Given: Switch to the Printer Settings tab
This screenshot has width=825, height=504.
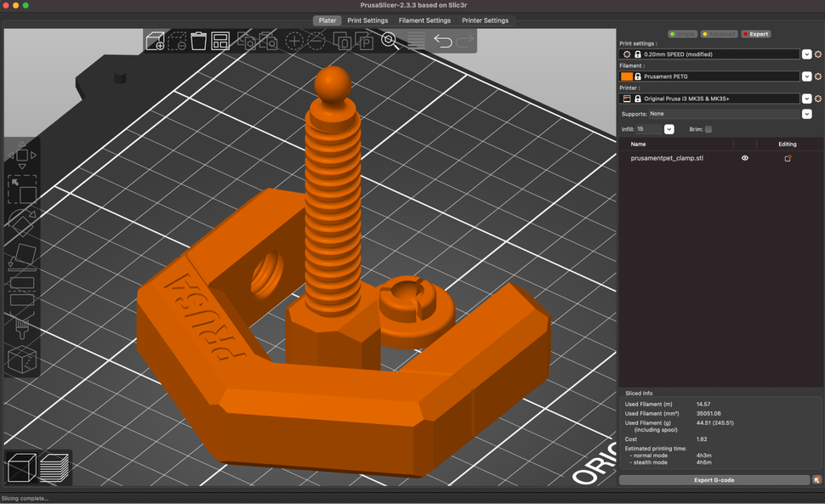Looking at the screenshot, I should (x=486, y=20).
